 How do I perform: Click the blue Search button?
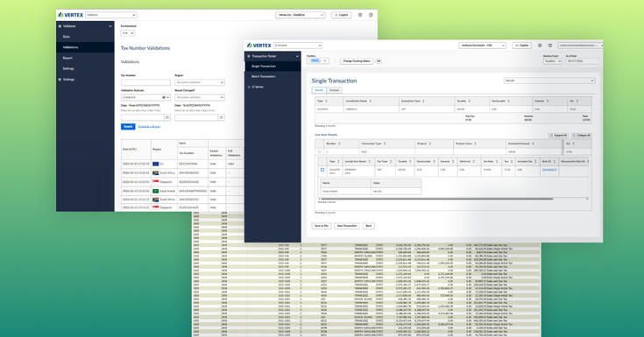point(128,126)
